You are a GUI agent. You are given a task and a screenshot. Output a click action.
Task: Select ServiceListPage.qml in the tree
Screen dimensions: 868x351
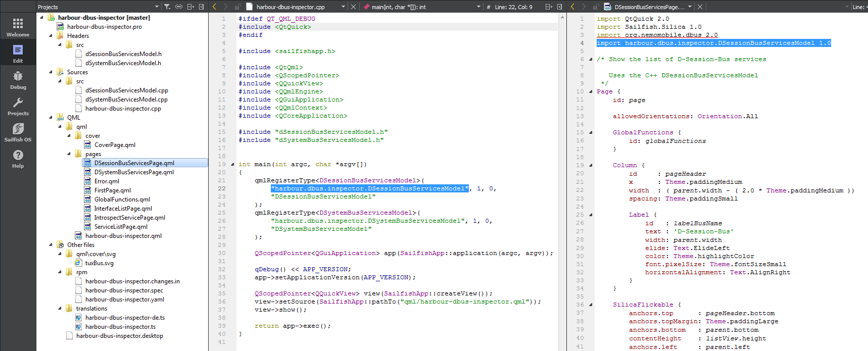[x=121, y=226]
